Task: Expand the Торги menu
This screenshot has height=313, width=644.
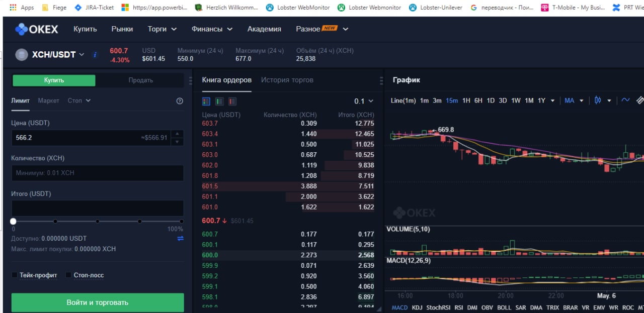Action: pos(162,29)
